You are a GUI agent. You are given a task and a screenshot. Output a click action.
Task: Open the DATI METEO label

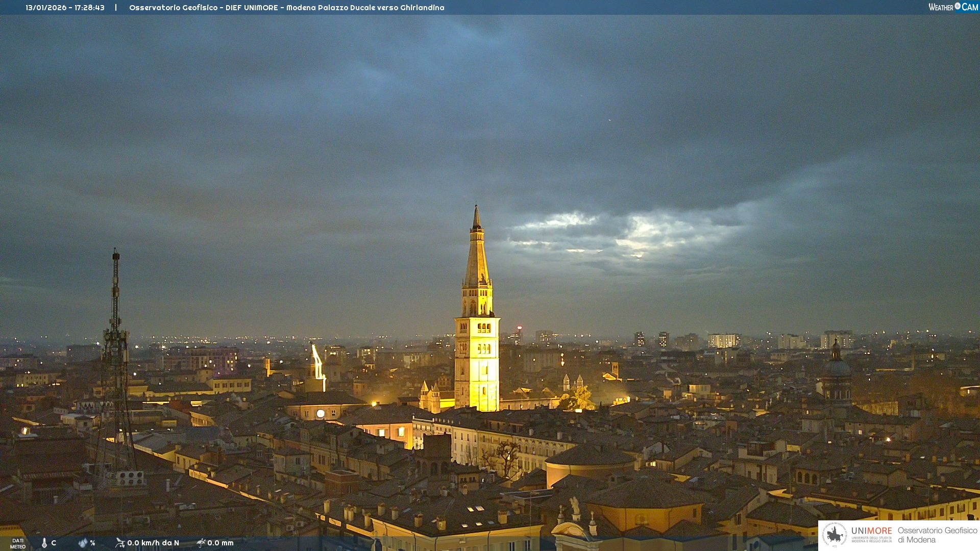point(18,543)
